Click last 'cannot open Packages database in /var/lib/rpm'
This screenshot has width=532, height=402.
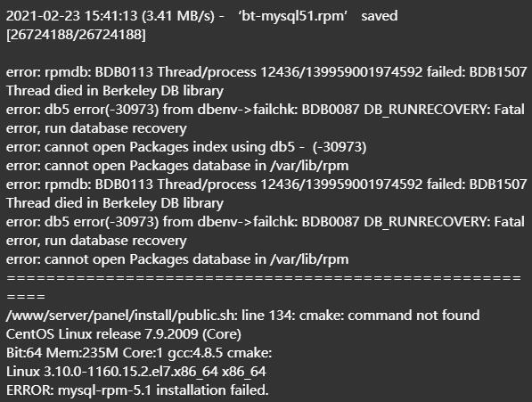[x=177, y=259]
